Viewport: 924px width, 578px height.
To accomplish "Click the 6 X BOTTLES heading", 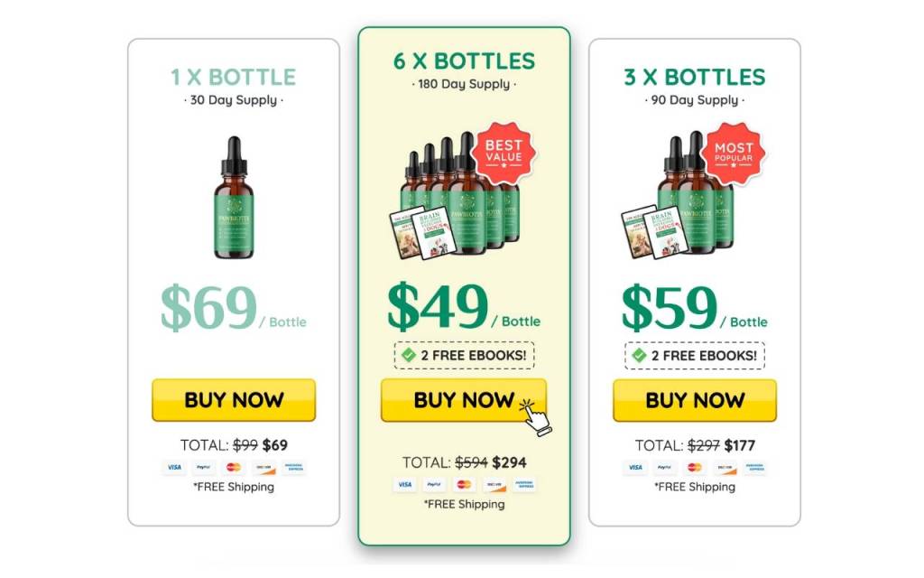I will click(x=464, y=61).
